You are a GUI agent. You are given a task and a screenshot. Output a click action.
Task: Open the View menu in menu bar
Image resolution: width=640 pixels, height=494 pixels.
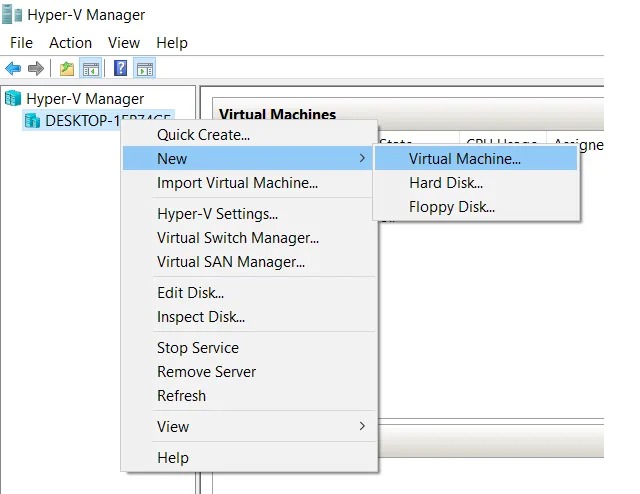pyautogui.click(x=124, y=42)
